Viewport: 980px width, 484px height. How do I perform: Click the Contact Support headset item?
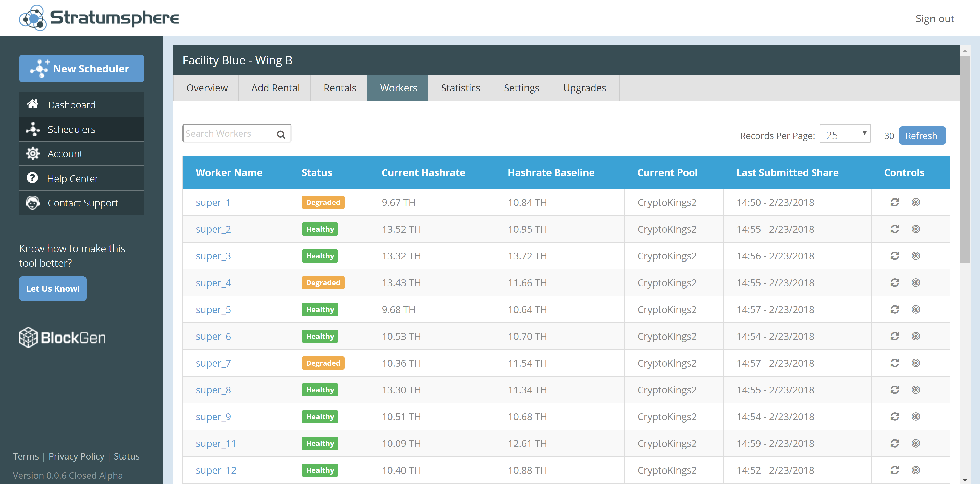(x=33, y=203)
